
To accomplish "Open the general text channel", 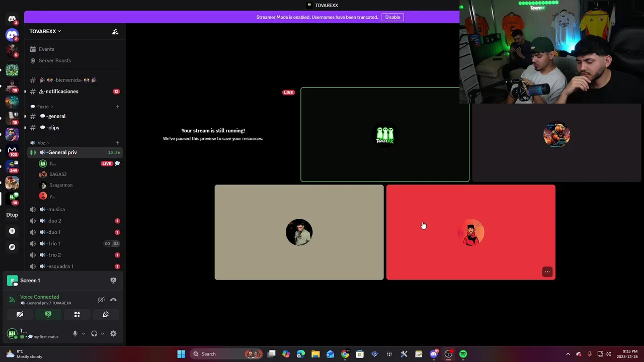I will 74,116.
